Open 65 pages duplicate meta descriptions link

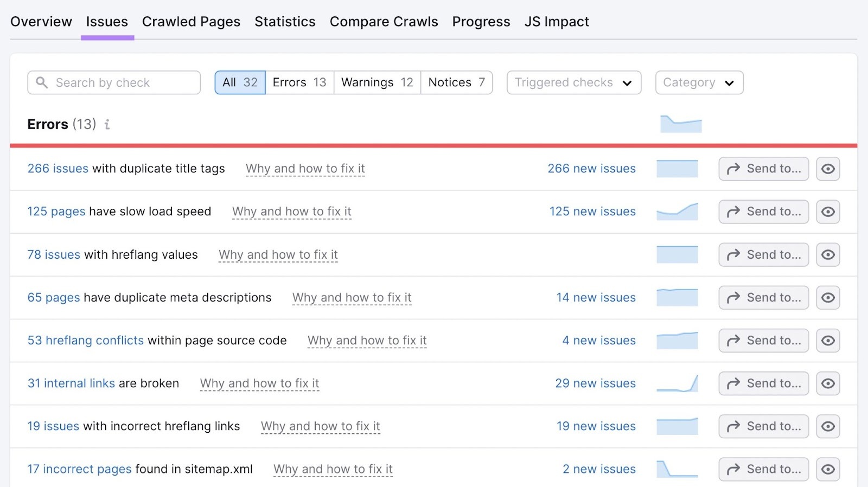(54, 298)
